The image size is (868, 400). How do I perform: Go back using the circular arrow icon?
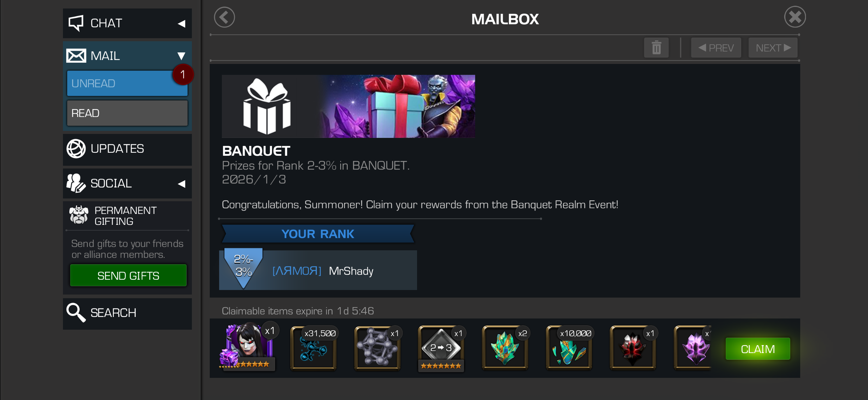224,17
